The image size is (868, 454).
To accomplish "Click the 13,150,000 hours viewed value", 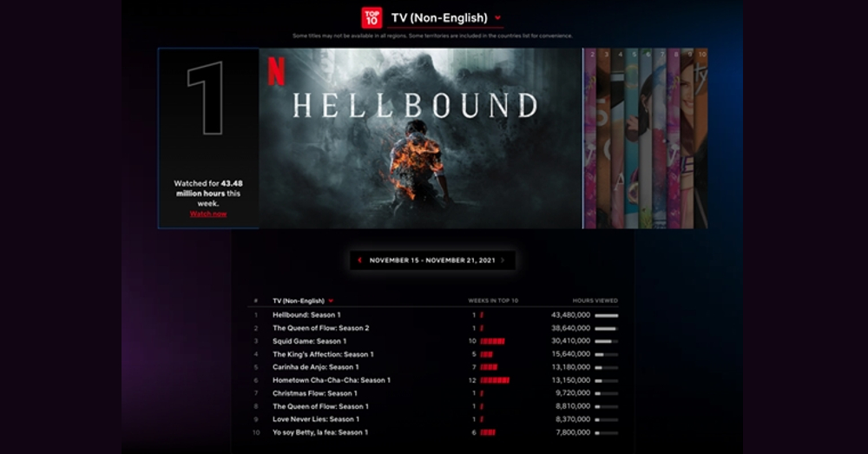I will click(x=571, y=380).
